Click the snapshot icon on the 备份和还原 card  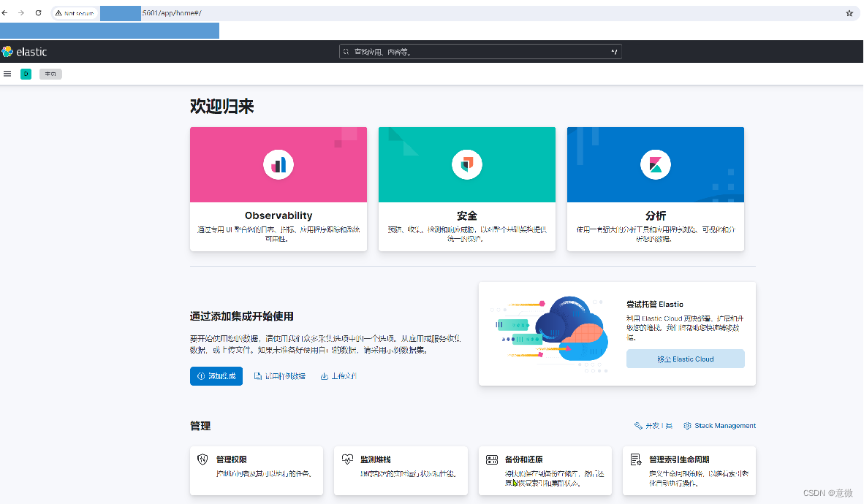(x=491, y=459)
